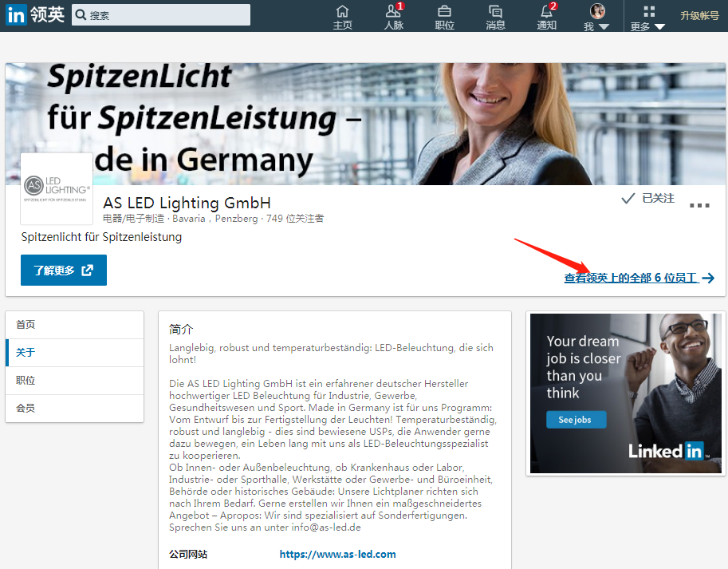728x569 pixels.
Task: Open the 职位 jobs briefcase icon
Action: point(444,18)
